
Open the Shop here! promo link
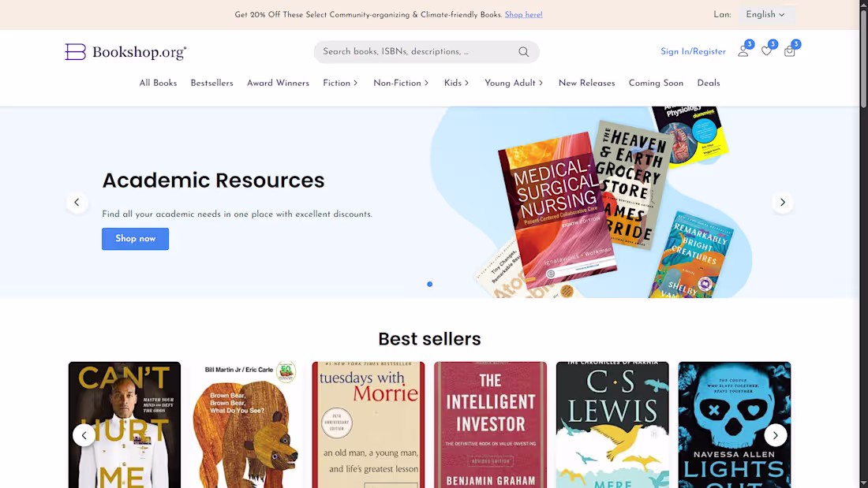point(523,14)
